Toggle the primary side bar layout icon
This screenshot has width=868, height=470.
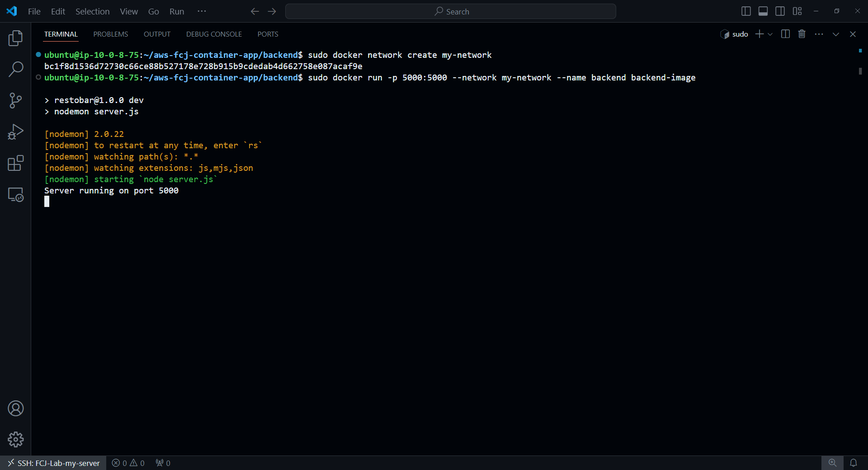pyautogui.click(x=746, y=11)
